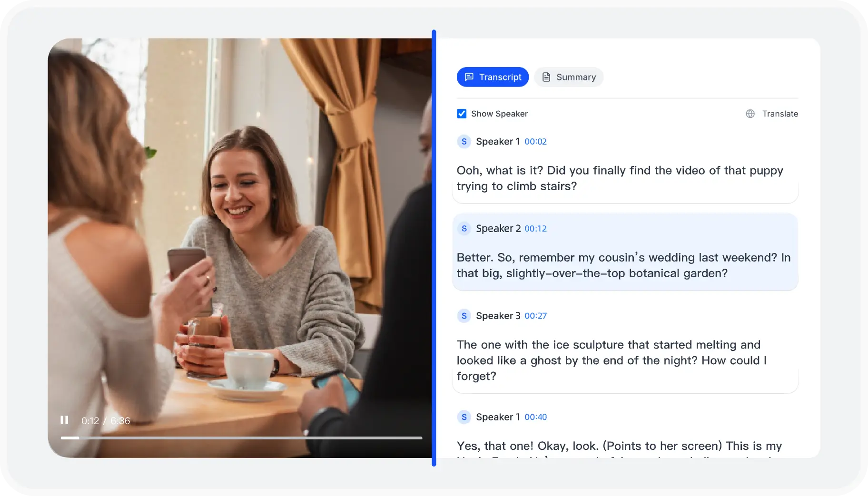Click the blue divider between video and transcript
Screen dimensions: 868x496
[x=434, y=248]
